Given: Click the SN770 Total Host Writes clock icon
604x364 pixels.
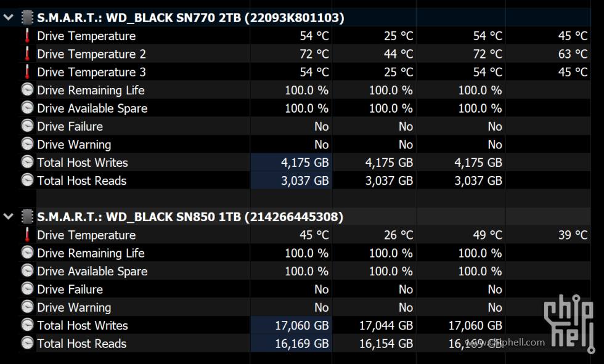Looking at the screenshot, I should point(27,162).
